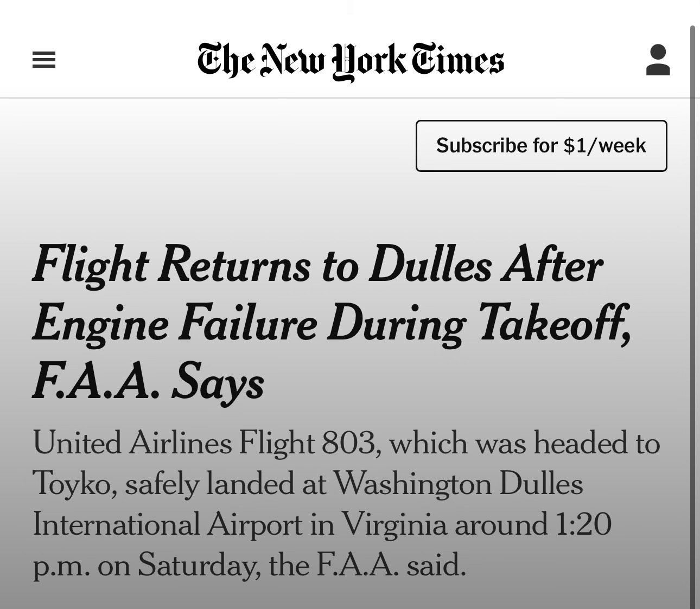Click the word 'Takeoff' in the headline
Image resolution: width=700 pixels, height=609 pixels.
pyautogui.click(x=552, y=324)
